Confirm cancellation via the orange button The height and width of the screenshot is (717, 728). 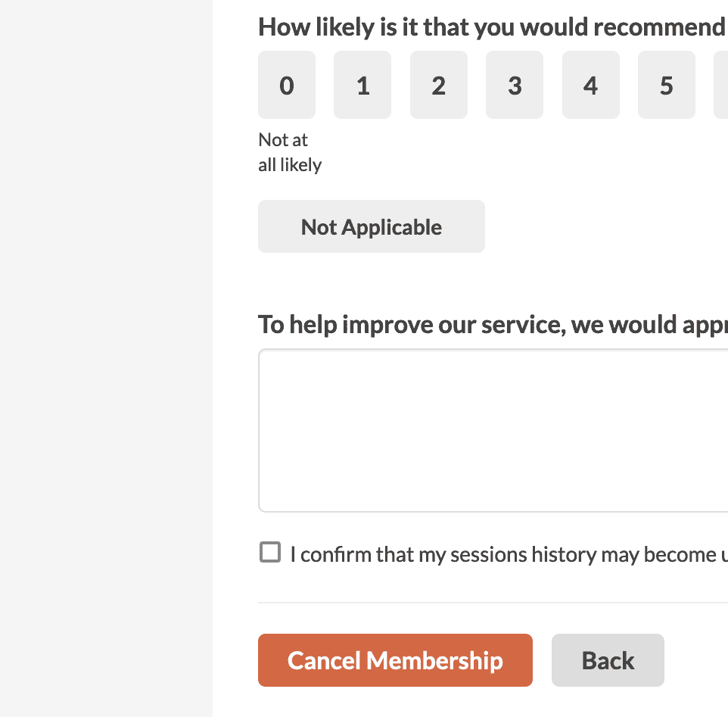(x=395, y=659)
